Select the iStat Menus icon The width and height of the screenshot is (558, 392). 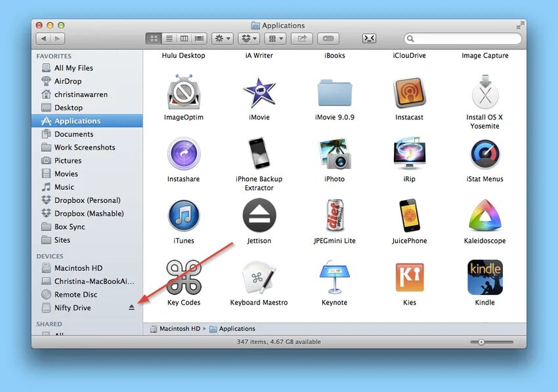coord(484,154)
